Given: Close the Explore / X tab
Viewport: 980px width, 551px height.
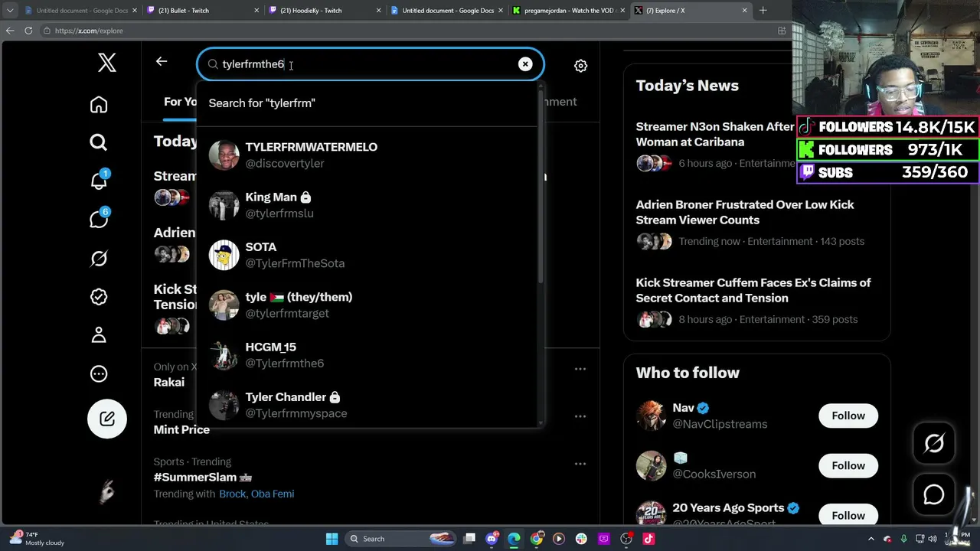Looking at the screenshot, I should pos(745,11).
